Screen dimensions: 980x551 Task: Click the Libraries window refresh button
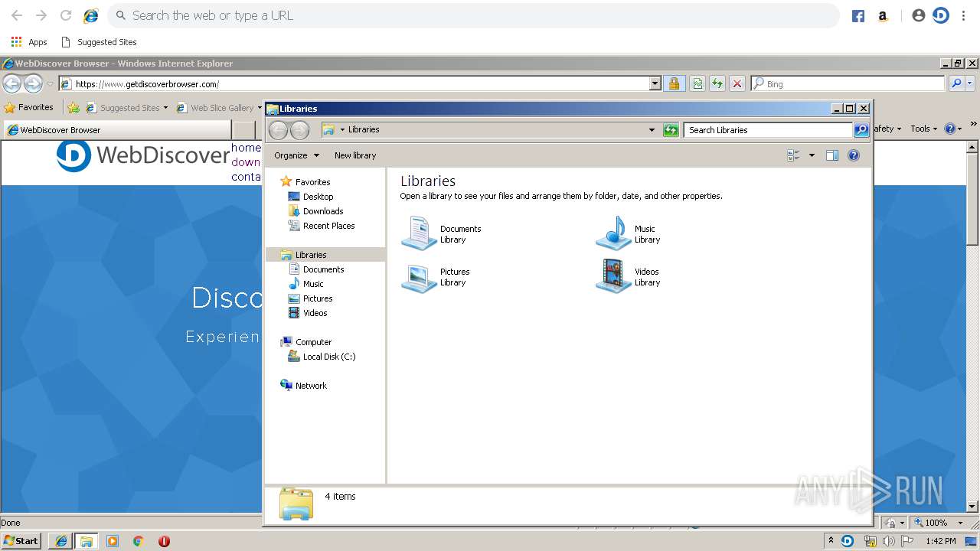click(x=671, y=130)
